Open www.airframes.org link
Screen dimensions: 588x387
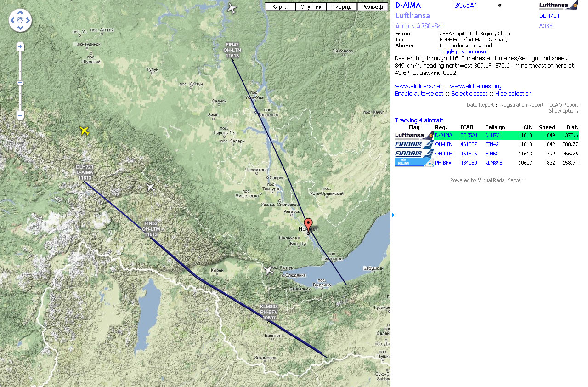click(x=475, y=86)
